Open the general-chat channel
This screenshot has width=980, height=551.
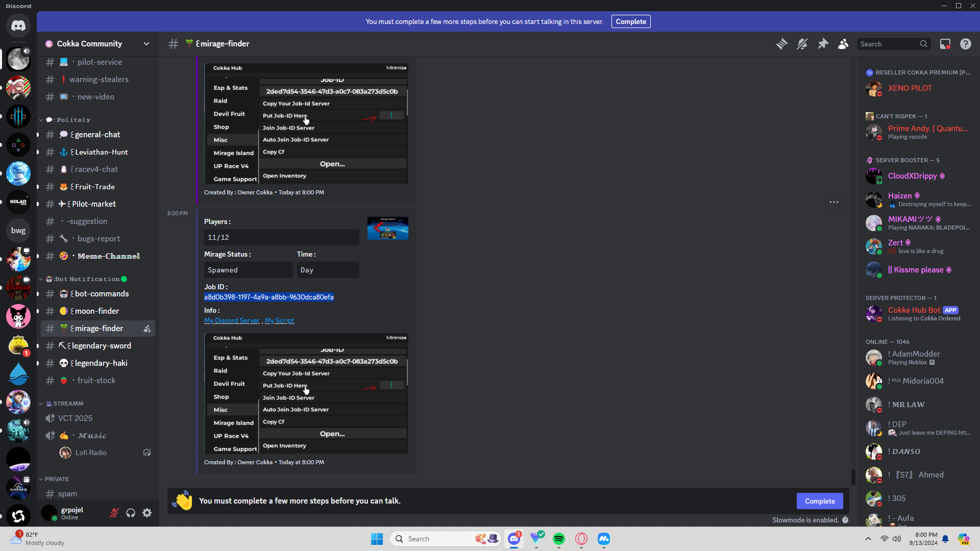[x=98, y=135]
